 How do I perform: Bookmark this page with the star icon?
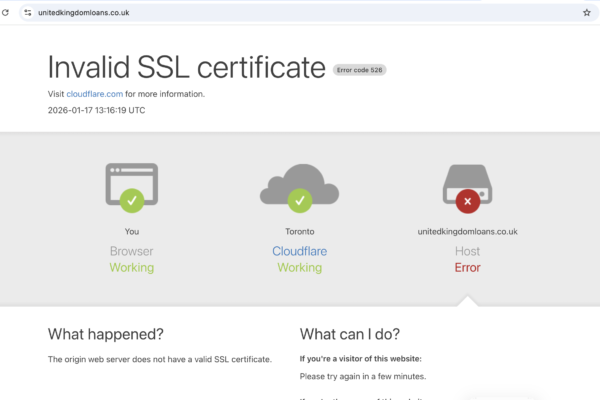586,13
